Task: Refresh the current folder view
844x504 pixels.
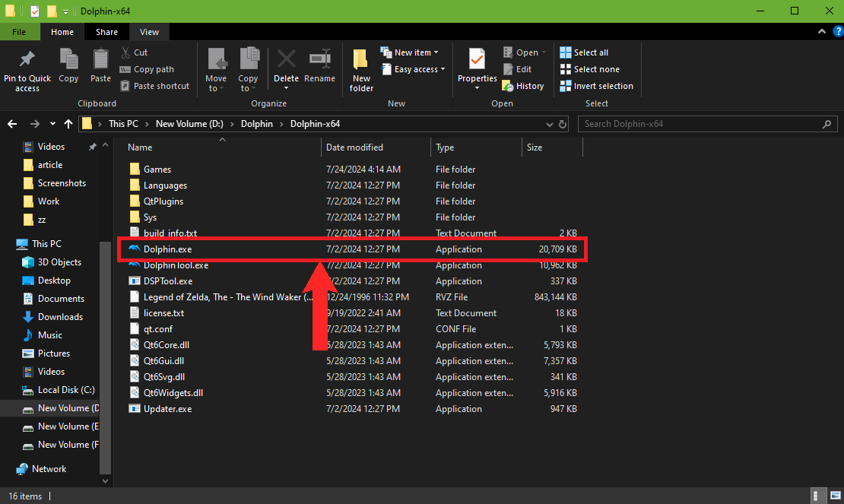Action: [x=563, y=124]
